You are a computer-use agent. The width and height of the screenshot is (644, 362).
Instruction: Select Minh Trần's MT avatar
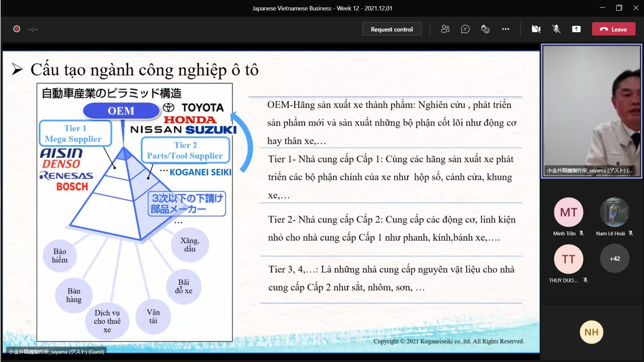568,212
